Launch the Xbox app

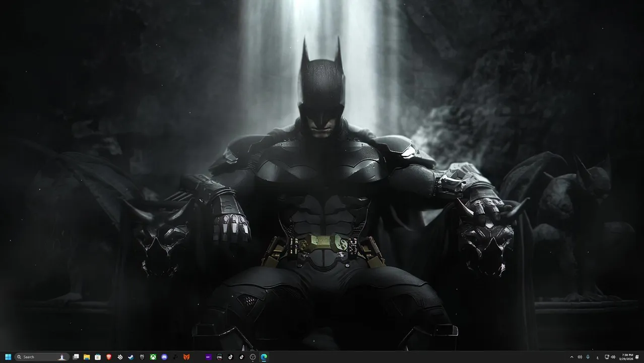(x=153, y=357)
